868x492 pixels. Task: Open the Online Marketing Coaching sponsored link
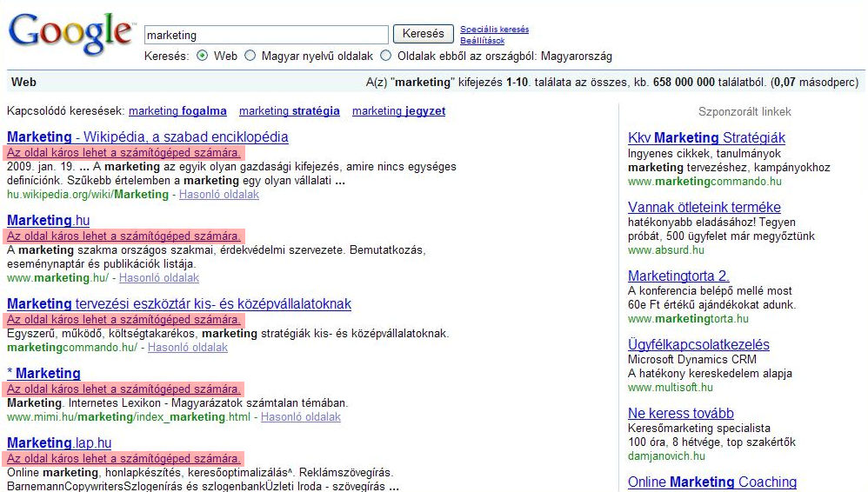click(712, 482)
